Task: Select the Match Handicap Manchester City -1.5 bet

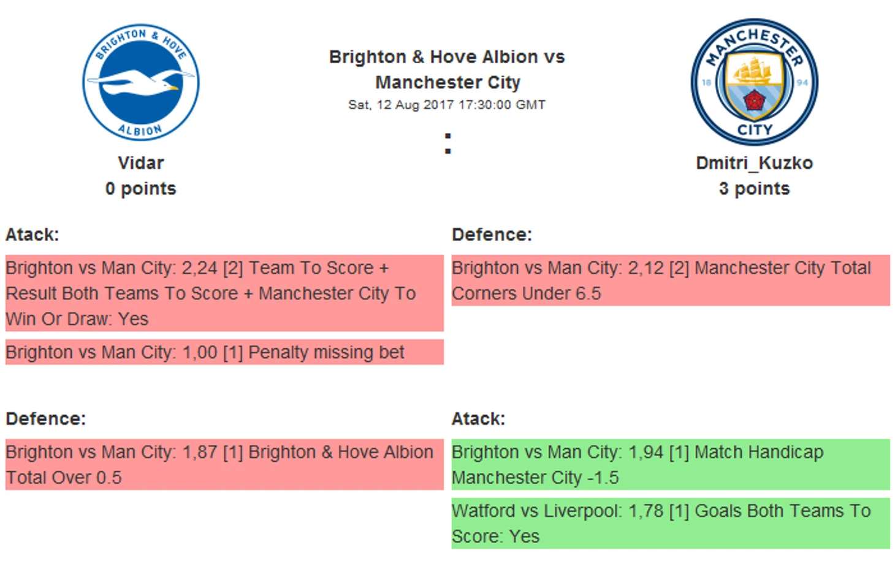Action: tap(671, 465)
